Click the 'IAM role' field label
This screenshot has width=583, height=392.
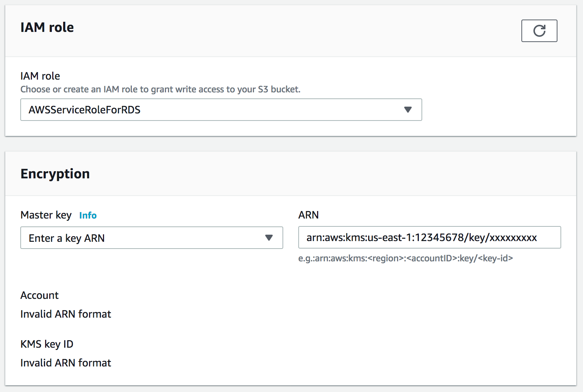pyautogui.click(x=40, y=76)
